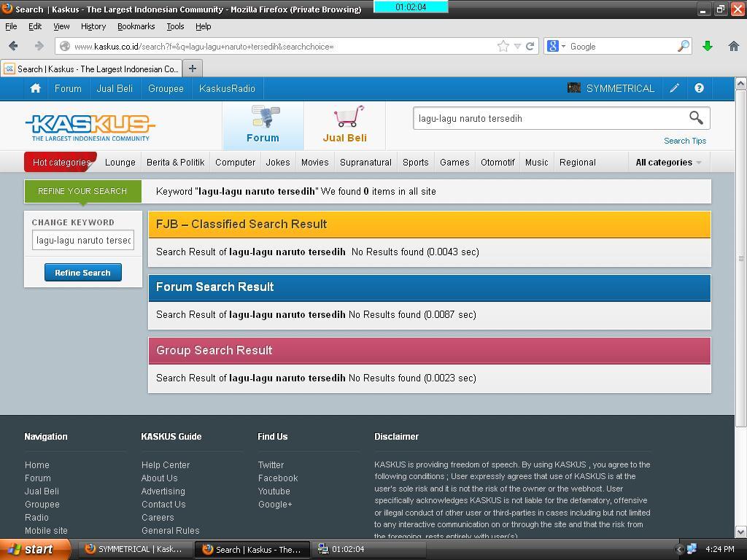Screen dimensions: 747x560
Task: Click the Facebook link in the footer
Action: click(278, 478)
